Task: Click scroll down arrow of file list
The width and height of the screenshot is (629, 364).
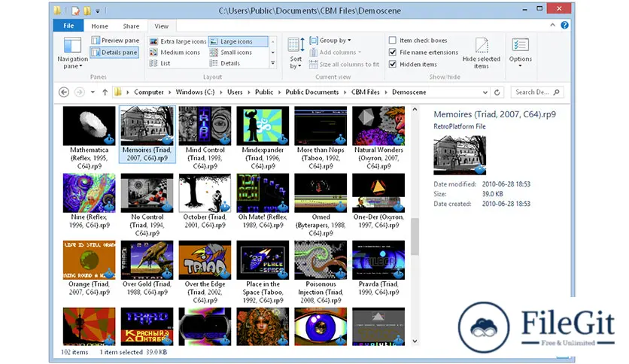Action: tap(415, 341)
